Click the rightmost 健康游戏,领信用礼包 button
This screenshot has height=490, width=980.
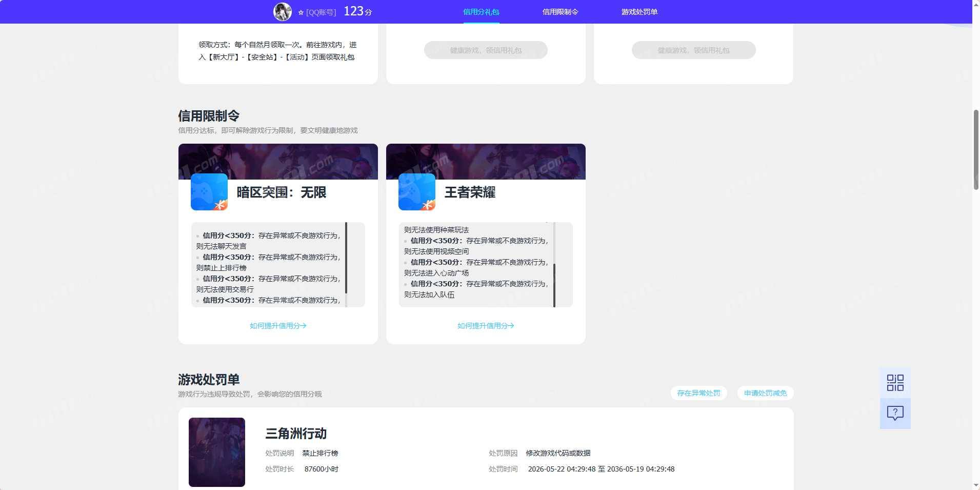coord(693,50)
